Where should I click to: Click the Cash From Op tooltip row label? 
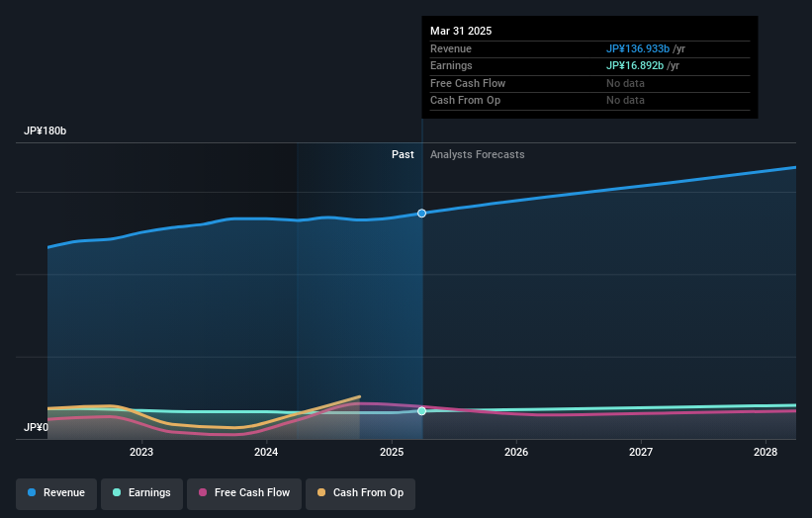point(465,101)
